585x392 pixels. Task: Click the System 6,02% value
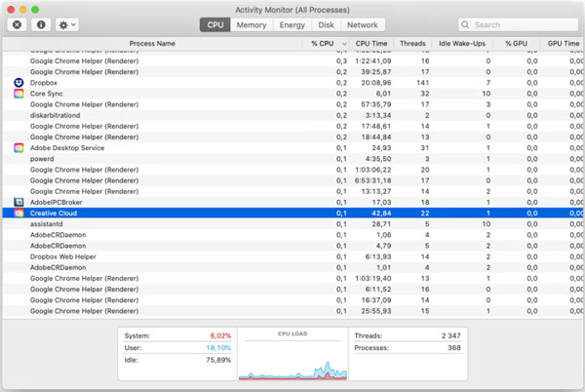tap(220, 335)
